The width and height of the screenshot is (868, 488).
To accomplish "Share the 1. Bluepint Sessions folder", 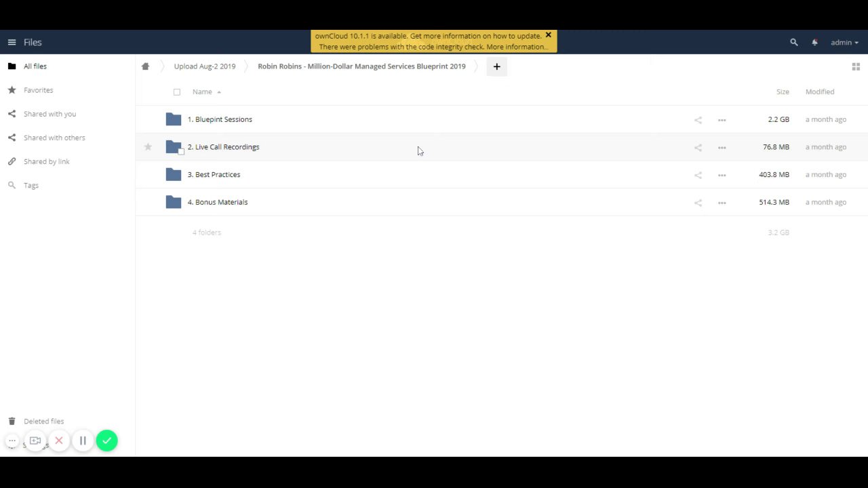I will click(698, 120).
